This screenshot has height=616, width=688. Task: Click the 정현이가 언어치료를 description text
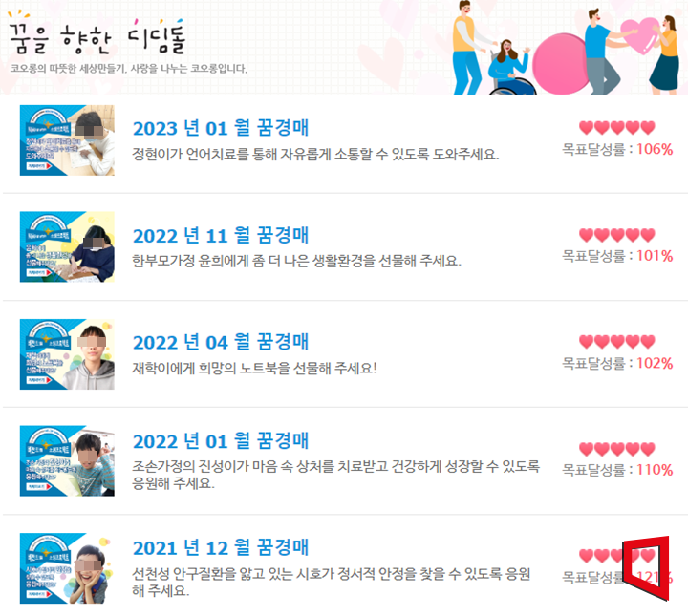315,155
